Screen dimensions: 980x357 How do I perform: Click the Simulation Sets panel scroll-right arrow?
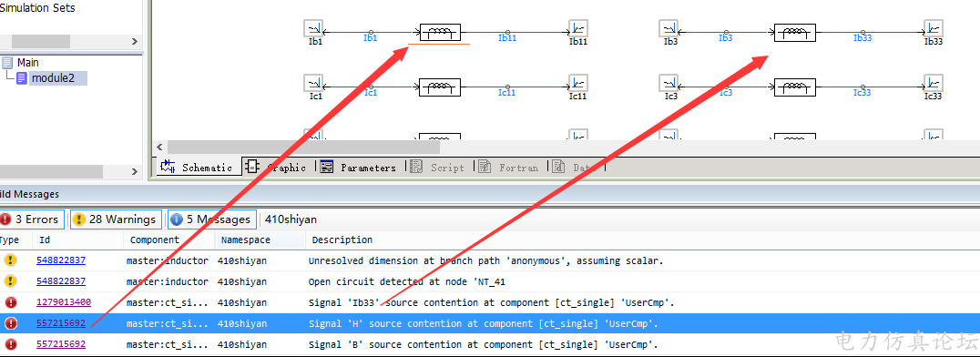click(x=135, y=41)
